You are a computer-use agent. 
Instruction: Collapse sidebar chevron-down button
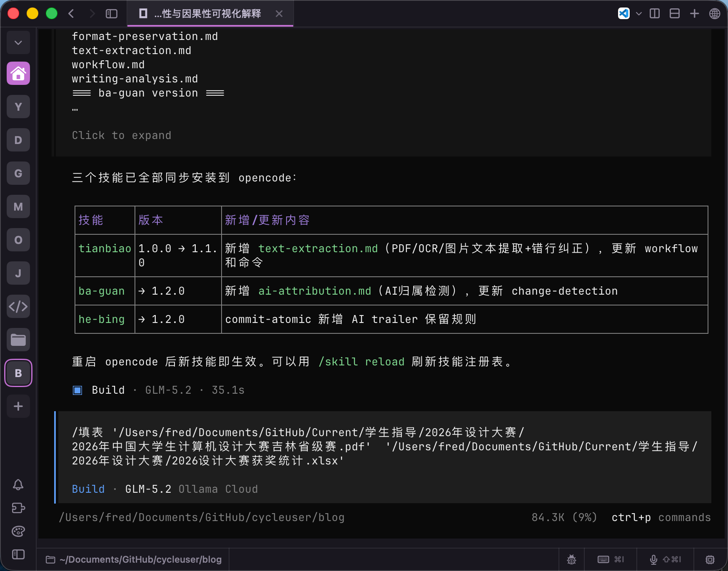[18, 42]
